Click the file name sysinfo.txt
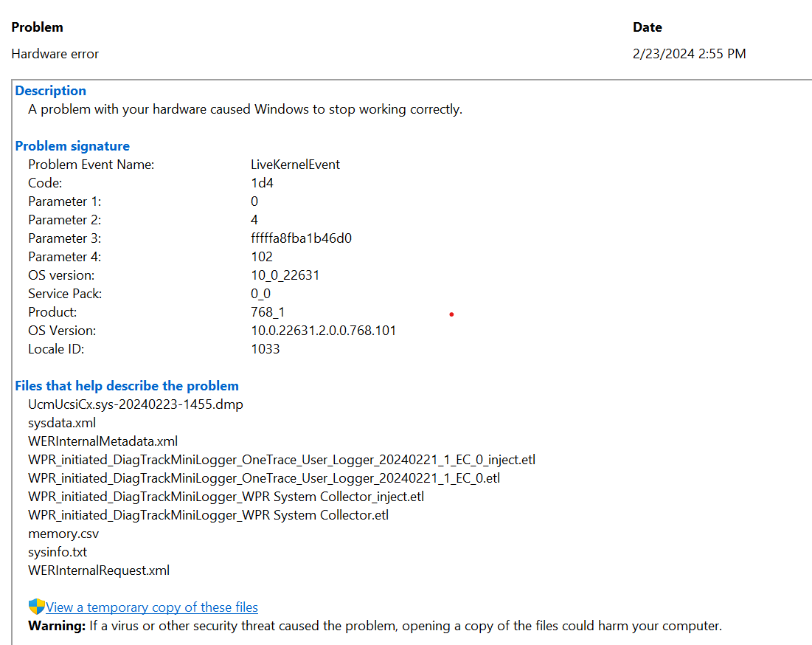812x645 pixels. (58, 552)
